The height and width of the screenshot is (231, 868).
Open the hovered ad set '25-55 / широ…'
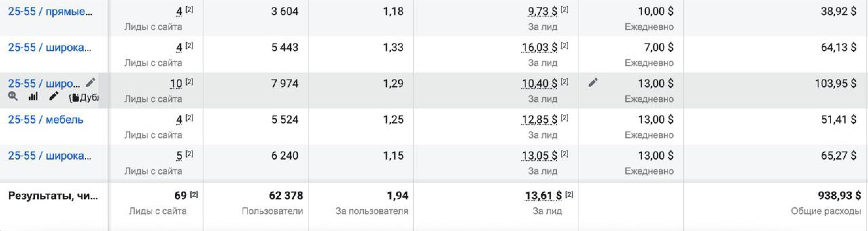coord(44,84)
